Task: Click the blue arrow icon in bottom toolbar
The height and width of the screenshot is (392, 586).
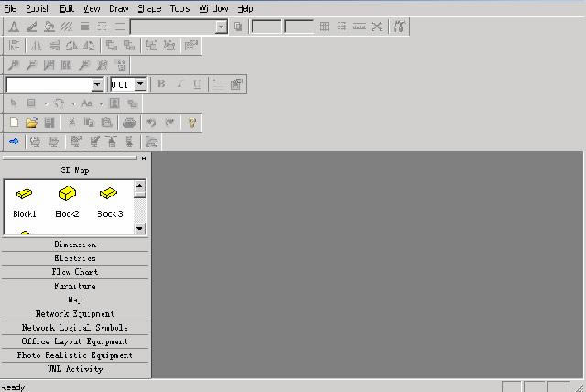Action: [x=14, y=142]
